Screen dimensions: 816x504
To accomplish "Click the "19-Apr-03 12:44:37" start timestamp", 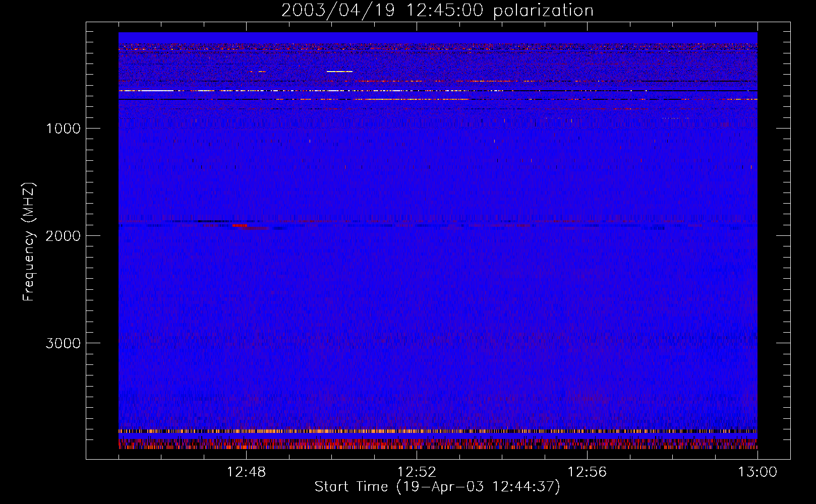I will point(478,486).
